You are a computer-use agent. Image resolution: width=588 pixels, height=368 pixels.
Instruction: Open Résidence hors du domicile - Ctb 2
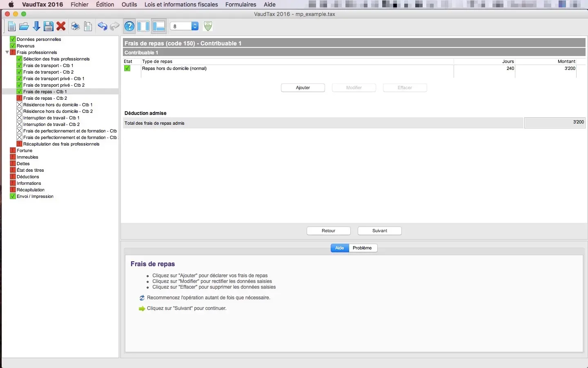[58, 111]
